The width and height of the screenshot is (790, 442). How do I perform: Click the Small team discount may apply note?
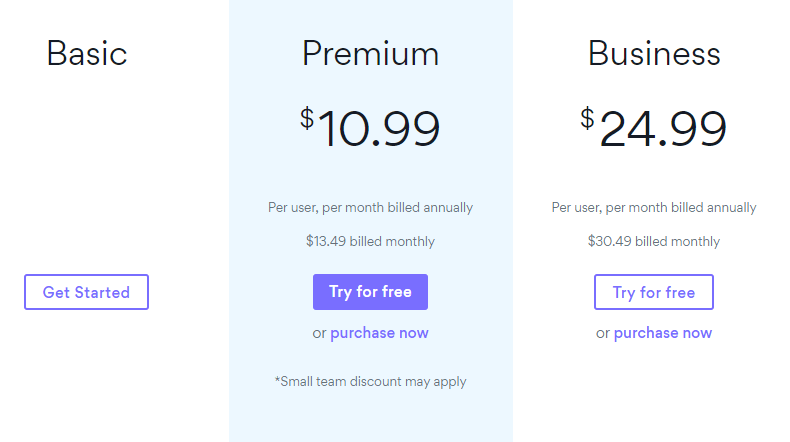370,382
